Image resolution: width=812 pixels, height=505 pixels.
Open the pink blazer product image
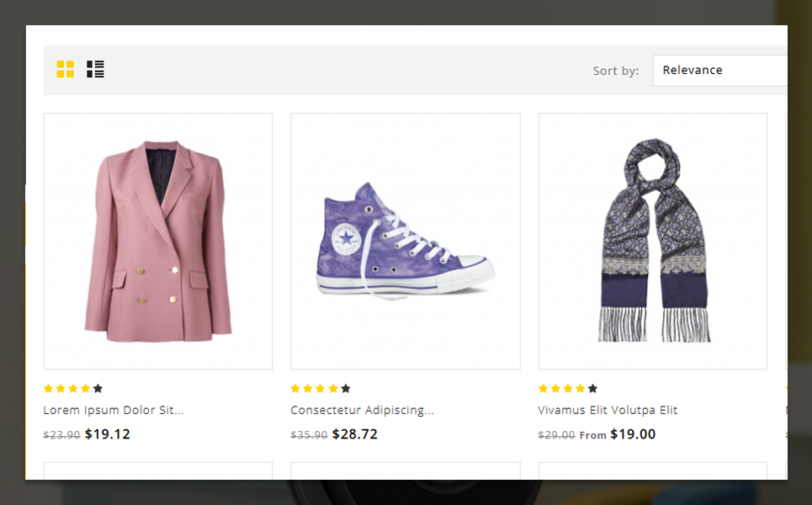pyautogui.click(x=158, y=242)
